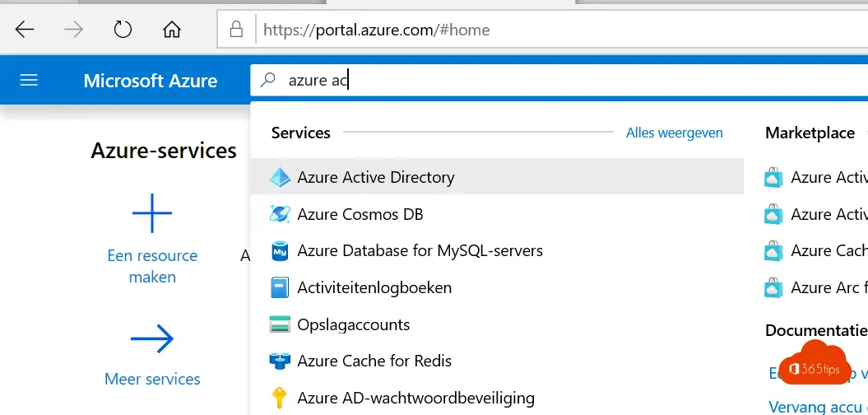This screenshot has height=415, width=868.
Task: Open the 'Meer services' link
Action: [x=152, y=379]
